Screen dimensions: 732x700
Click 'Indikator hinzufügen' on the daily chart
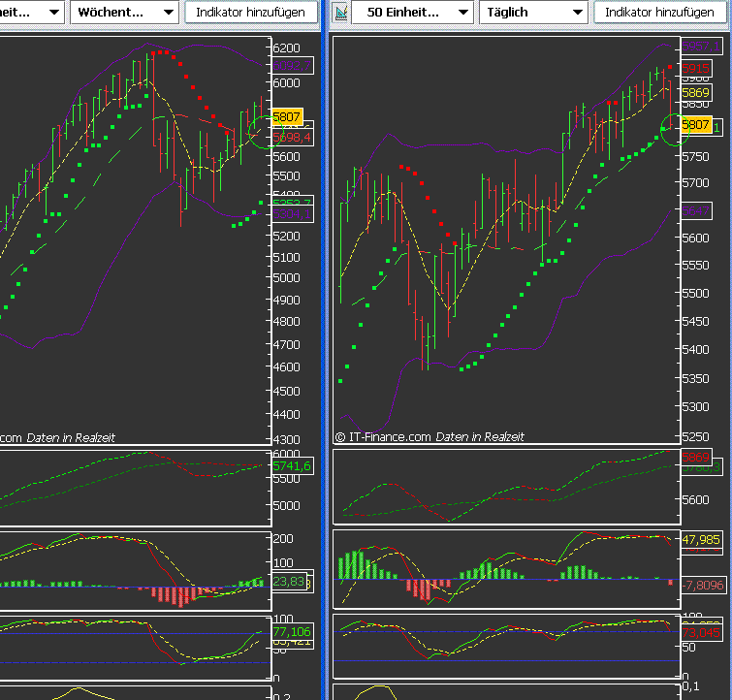coord(659,13)
